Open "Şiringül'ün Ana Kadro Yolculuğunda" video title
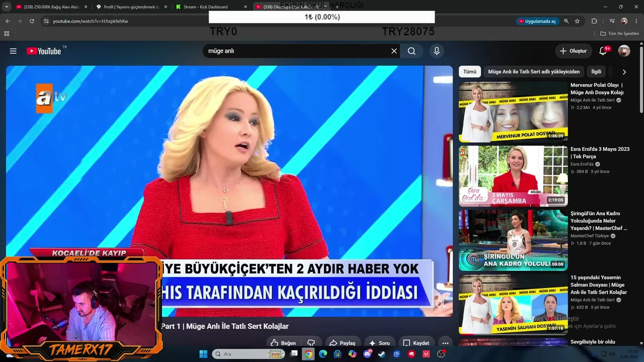This screenshot has width=644, height=362. (x=599, y=221)
